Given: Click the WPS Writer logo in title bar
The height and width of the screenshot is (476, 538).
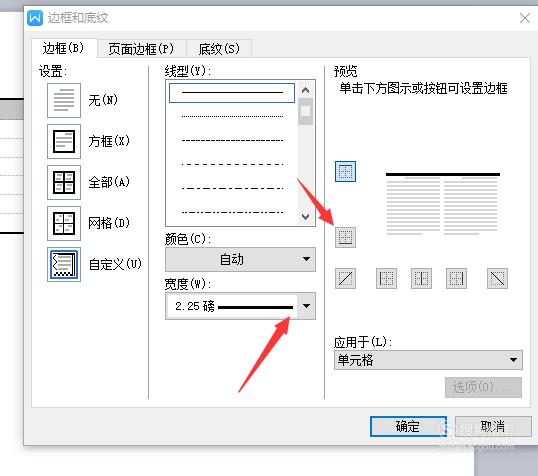Looking at the screenshot, I should tap(35, 18).
